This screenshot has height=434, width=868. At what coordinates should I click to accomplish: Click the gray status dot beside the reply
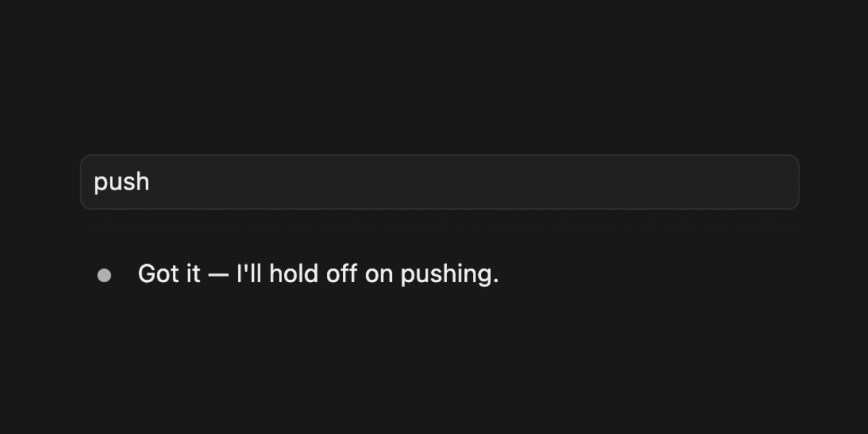point(104,275)
